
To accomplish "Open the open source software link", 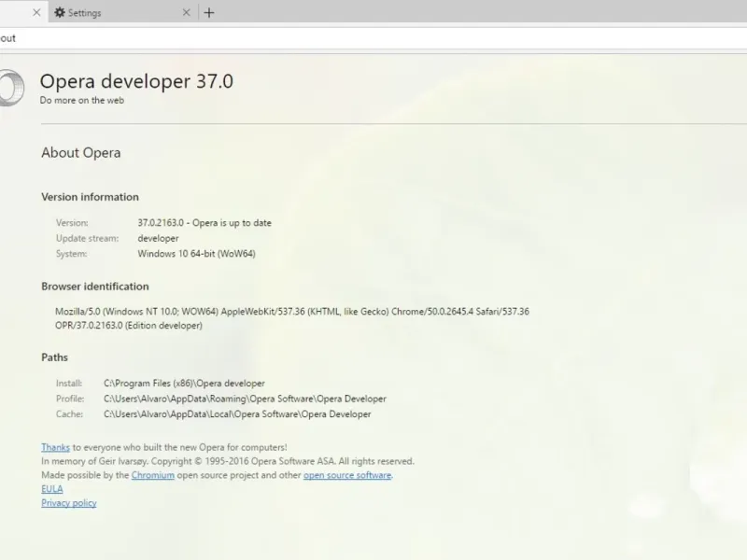I will click(x=347, y=475).
